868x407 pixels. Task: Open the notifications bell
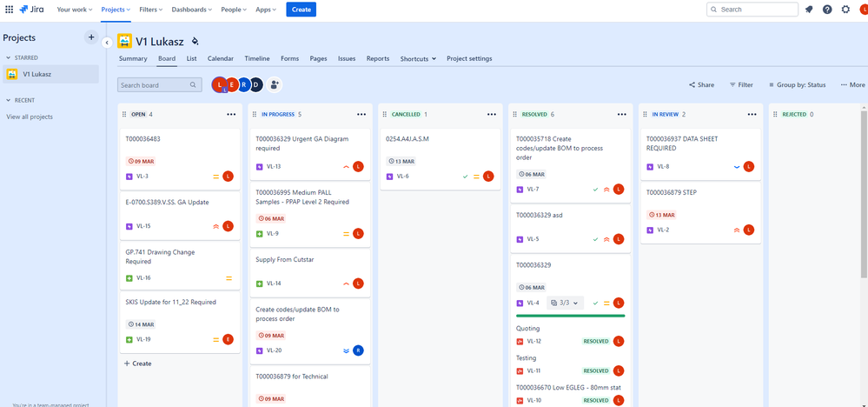[x=809, y=10]
